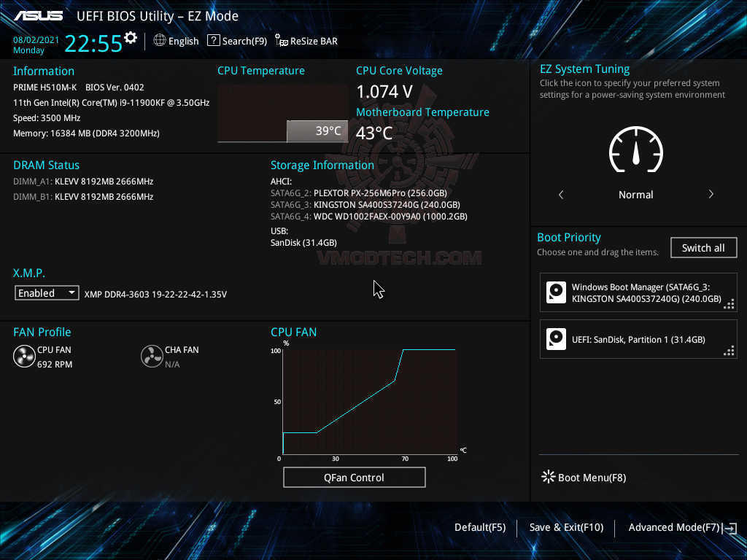747x560 pixels.
Task: Click the CPU FAN spinning fan icon
Action: (24, 357)
